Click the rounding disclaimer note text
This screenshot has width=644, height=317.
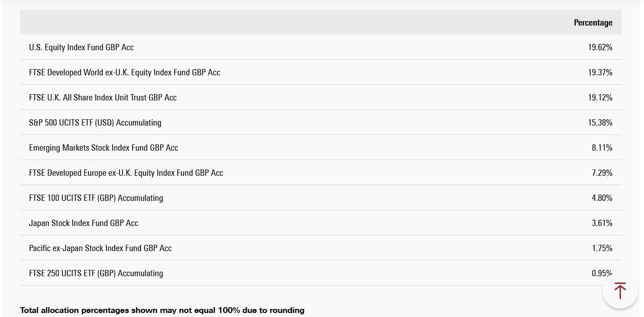162,310
